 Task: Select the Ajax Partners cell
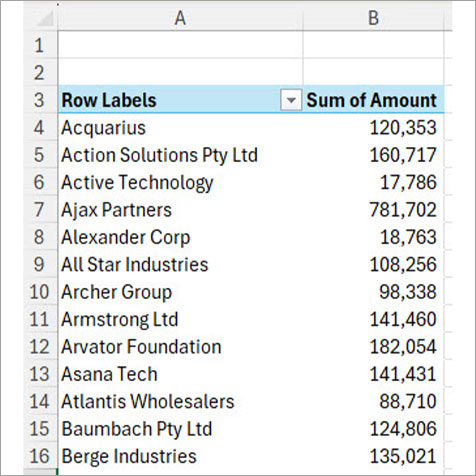[x=180, y=209]
